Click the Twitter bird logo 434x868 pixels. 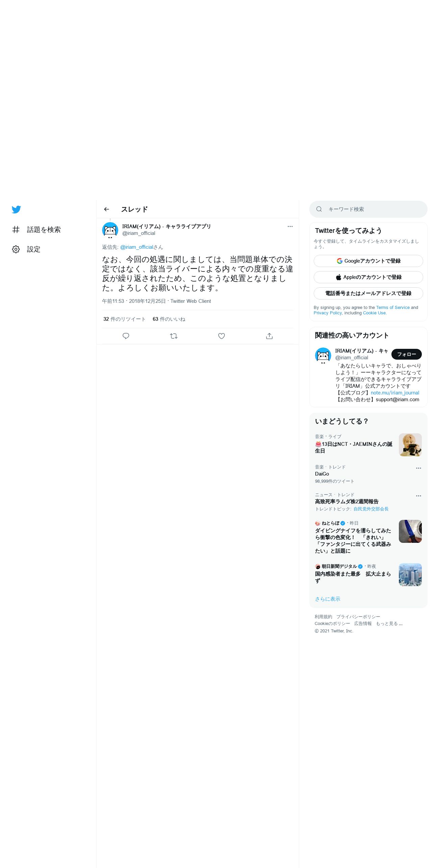click(16, 209)
